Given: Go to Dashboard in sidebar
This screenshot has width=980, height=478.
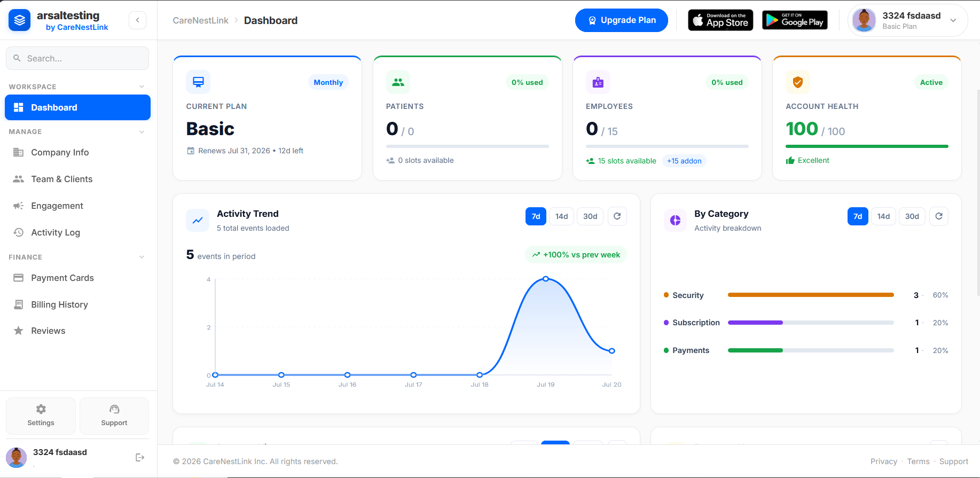Looking at the screenshot, I should tap(77, 107).
